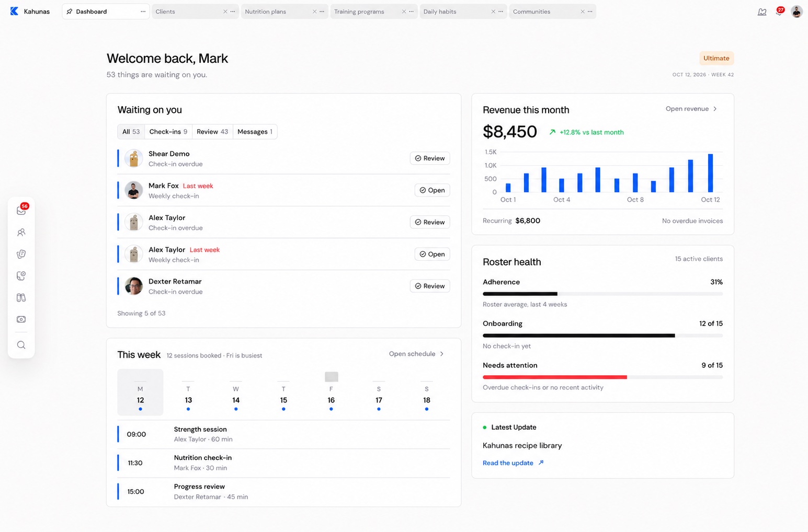Review Shear Demo's overdue check-in
The image size is (808, 532).
[430, 158]
